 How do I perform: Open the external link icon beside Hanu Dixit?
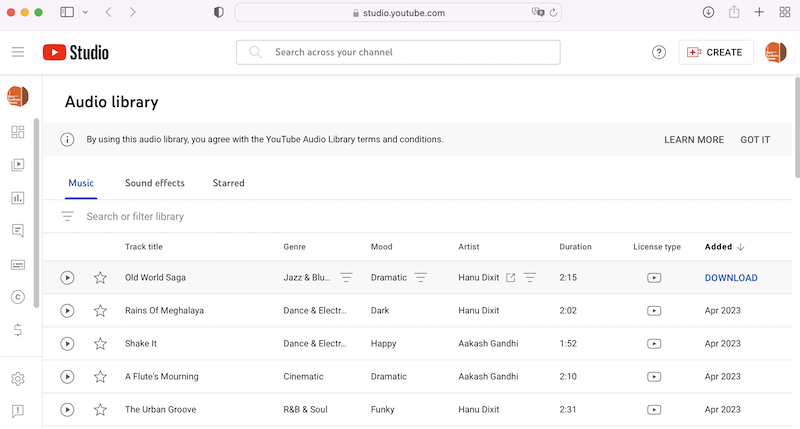(510, 278)
